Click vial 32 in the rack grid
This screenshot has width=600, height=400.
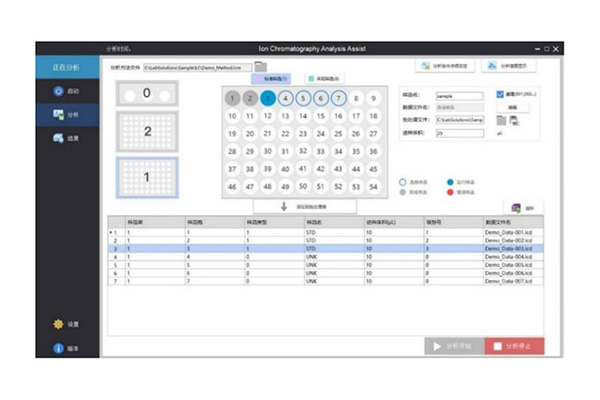click(303, 151)
